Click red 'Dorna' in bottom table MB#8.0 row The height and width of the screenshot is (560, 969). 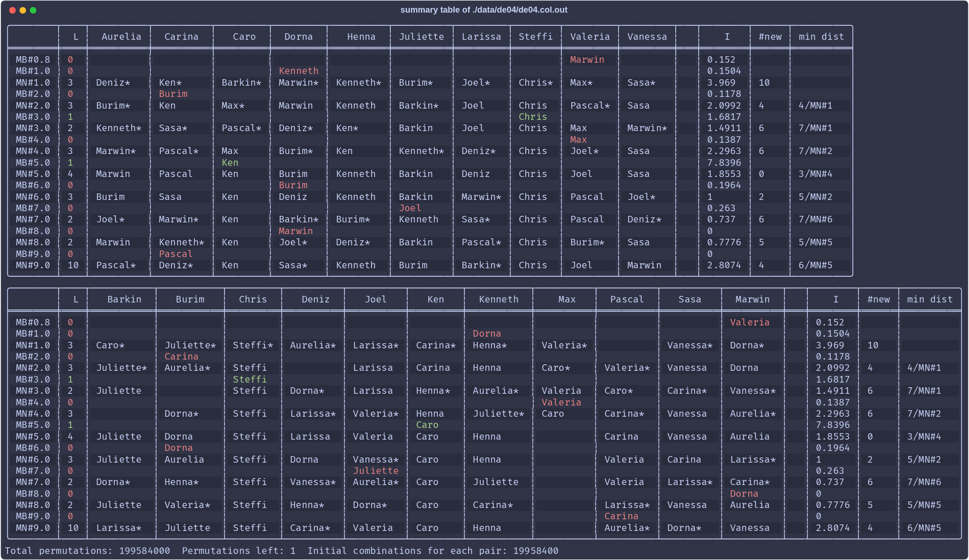click(744, 494)
